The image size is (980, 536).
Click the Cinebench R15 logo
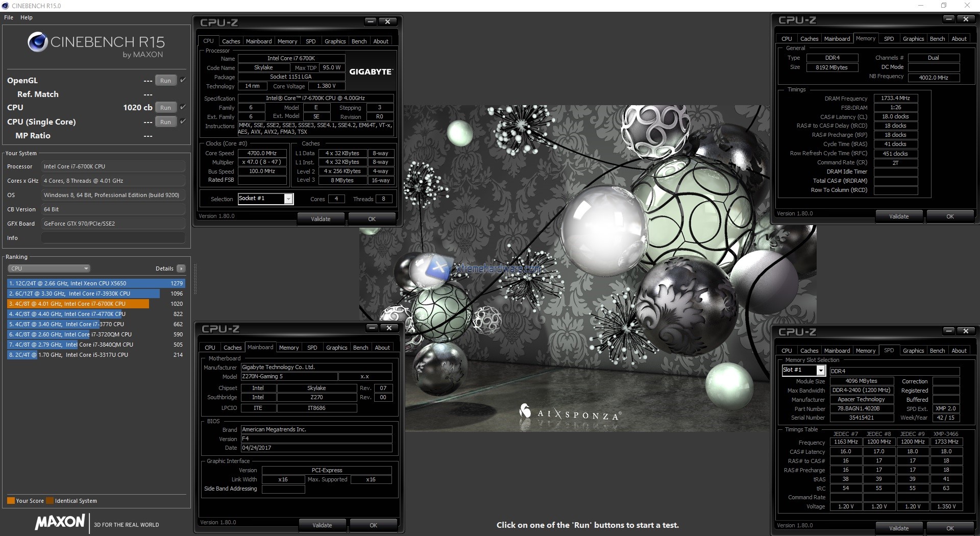point(96,44)
